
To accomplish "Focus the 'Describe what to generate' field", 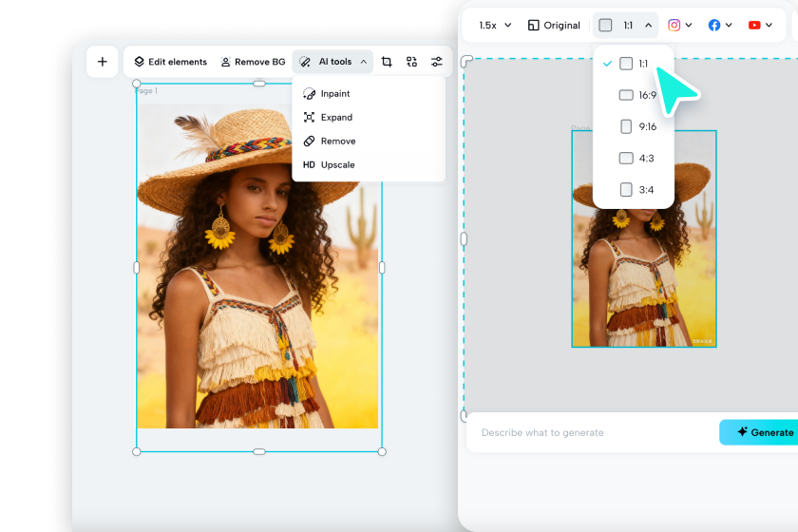I will tap(589, 432).
